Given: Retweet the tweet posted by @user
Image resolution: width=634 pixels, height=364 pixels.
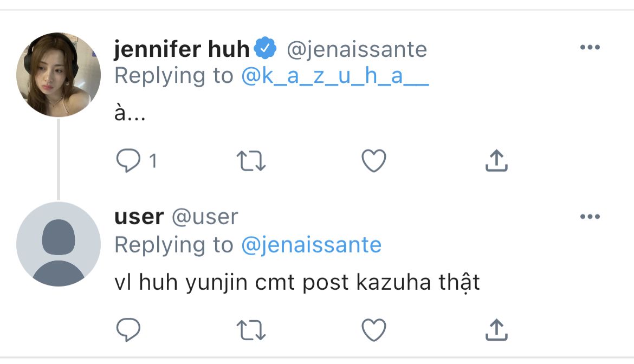Looking at the screenshot, I should [x=251, y=329].
